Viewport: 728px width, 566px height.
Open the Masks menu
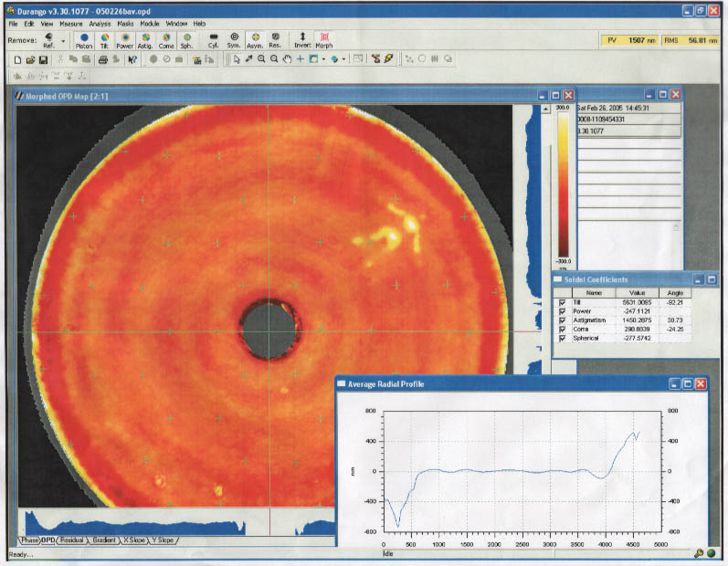coord(125,24)
